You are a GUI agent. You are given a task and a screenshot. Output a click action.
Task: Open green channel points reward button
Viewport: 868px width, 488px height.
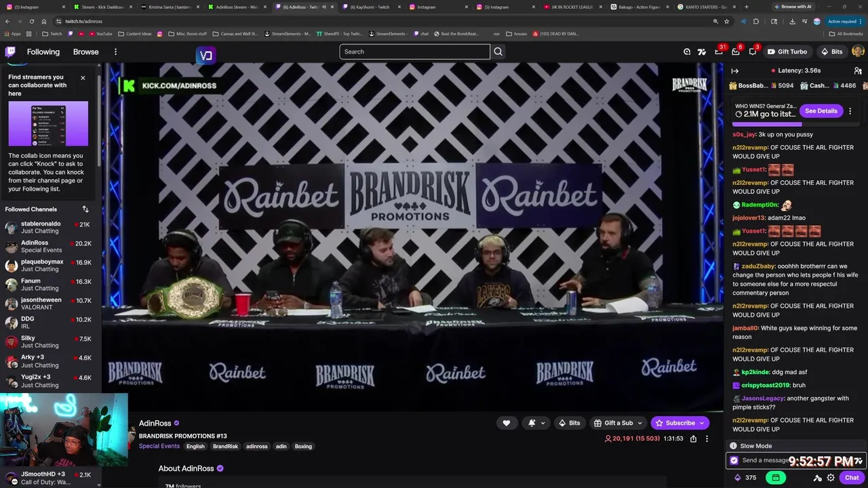pos(776,477)
